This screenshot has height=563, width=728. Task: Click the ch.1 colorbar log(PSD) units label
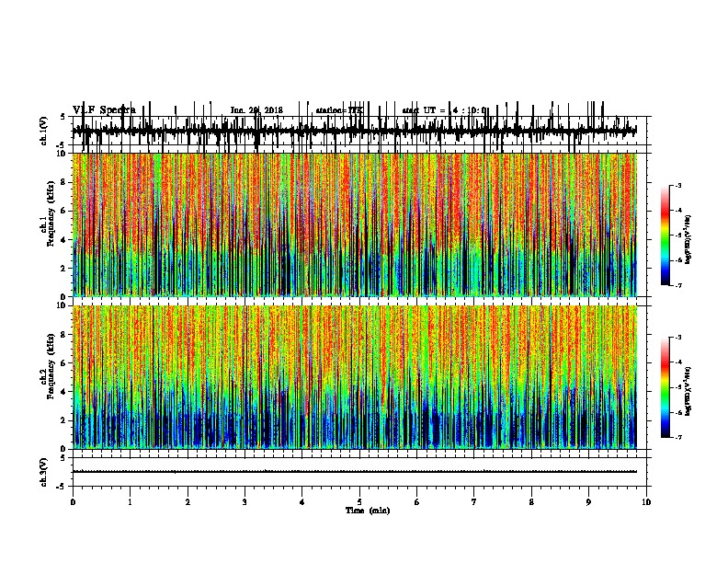(688, 240)
